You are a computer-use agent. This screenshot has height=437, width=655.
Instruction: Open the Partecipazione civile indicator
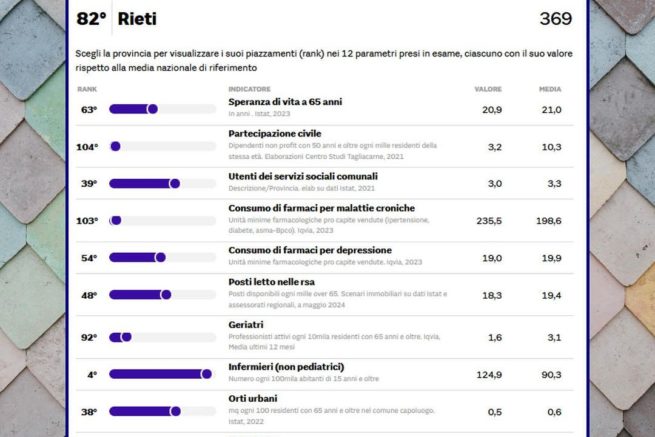(274, 133)
